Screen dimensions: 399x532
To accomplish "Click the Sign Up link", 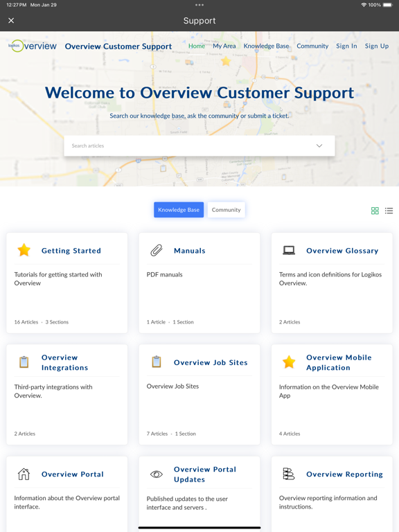I will (x=377, y=46).
